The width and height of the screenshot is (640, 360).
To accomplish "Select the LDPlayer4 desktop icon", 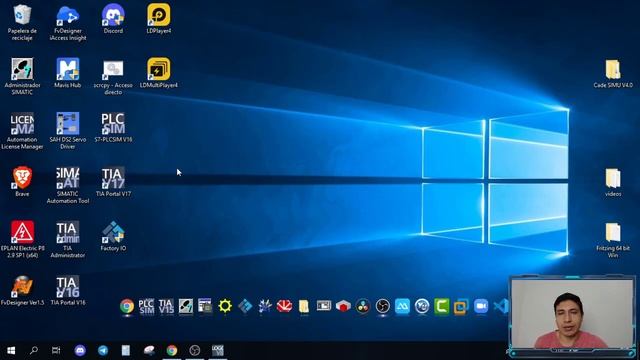I will [x=159, y=19].
